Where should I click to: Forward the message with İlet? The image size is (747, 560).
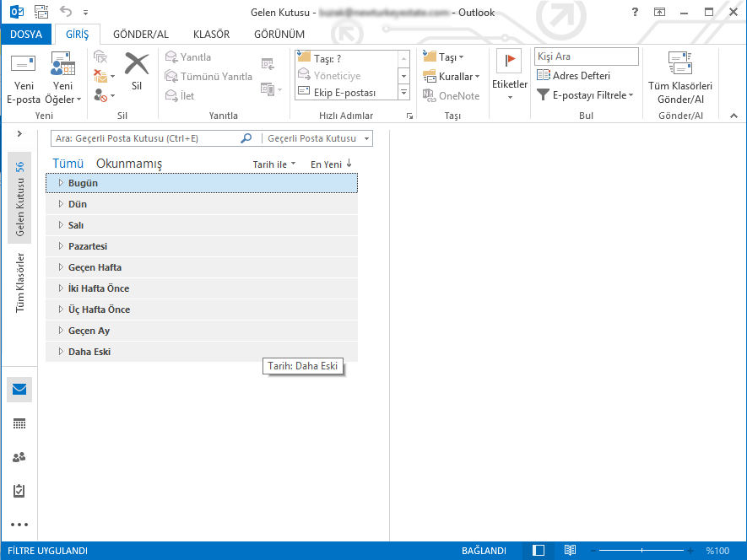pos(180,95)
